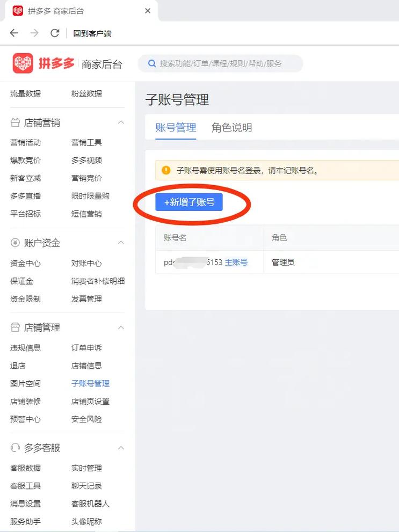Open 订单申诉
399x532 pixels.
(x=86, y=348)
